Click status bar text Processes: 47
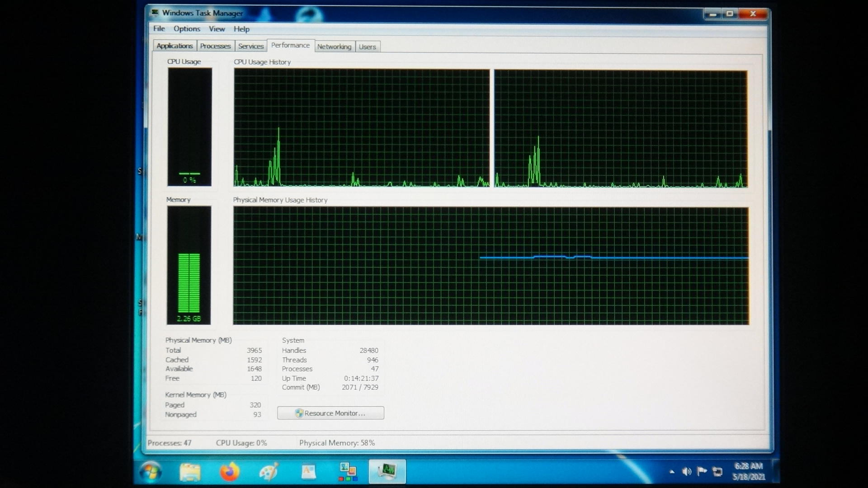Image resolution: width=868 pixels, height=488 pixels. pyautogui.click(x=170, y=443)
